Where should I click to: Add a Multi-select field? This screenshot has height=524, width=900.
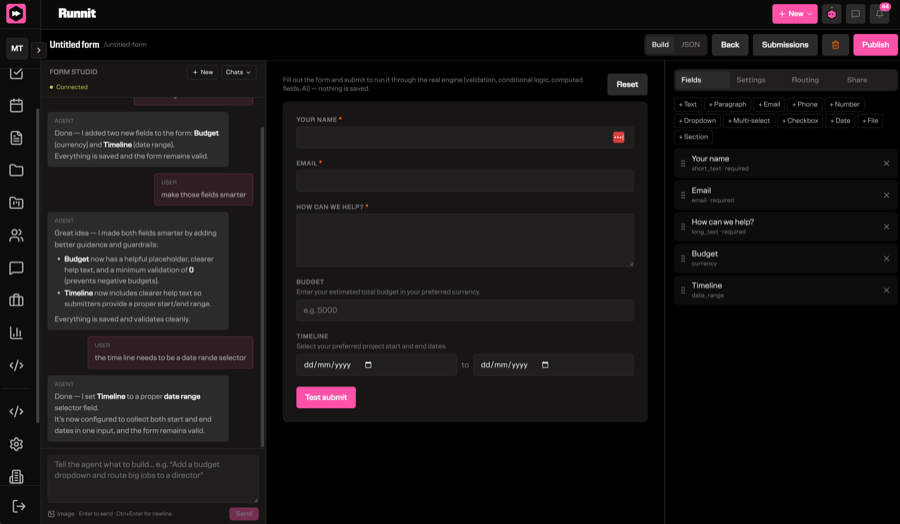click(749, 121)
